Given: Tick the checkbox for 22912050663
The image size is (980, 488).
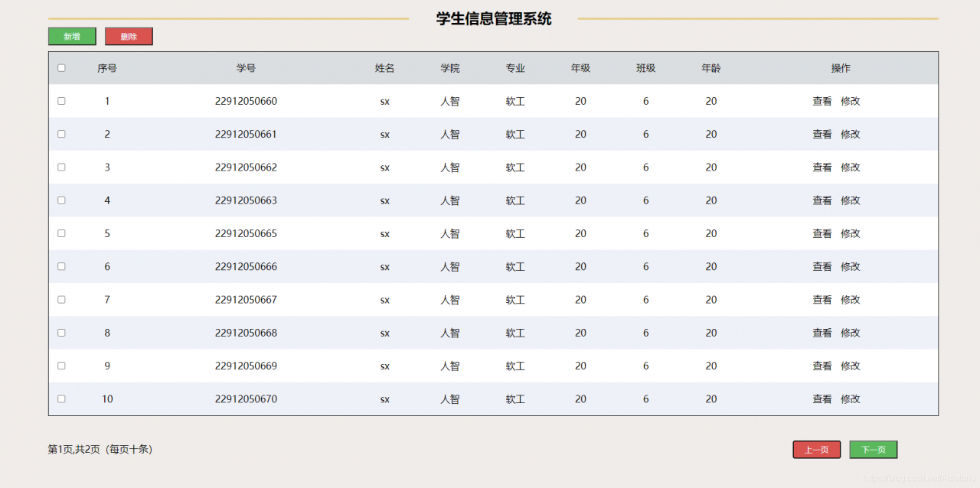Looking at the screenshot, I should pyautogui.click(x=61, y=200).
